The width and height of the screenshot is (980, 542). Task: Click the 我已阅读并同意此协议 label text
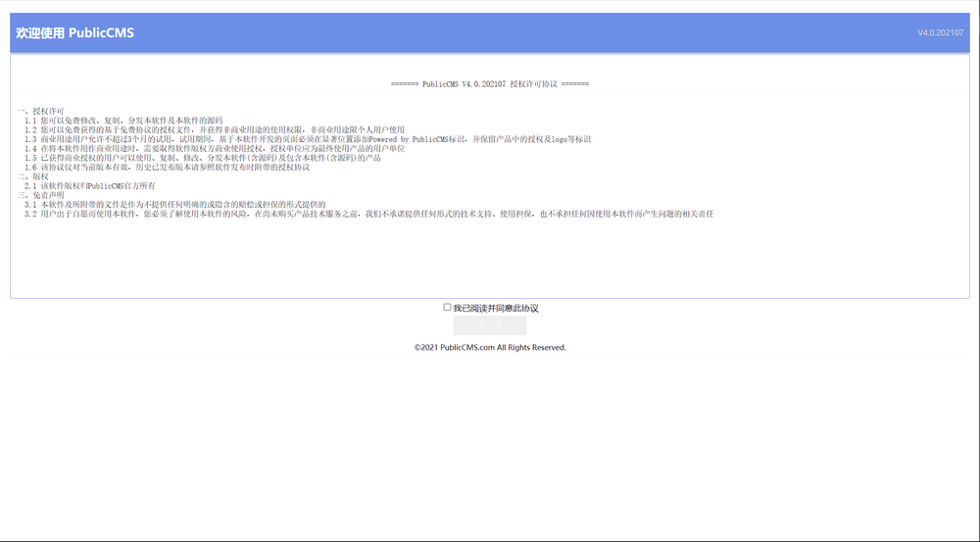click(x=496, y=308)
